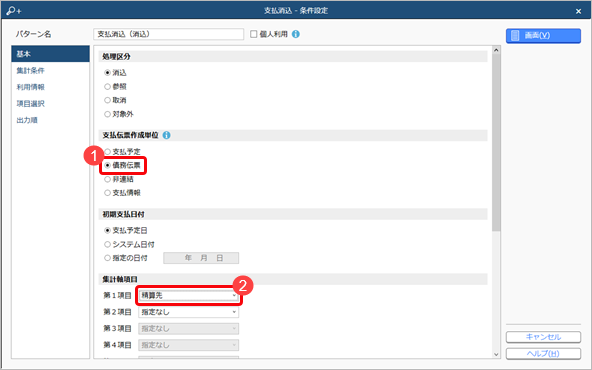Image resolution: width=592 pixels, height=370 pixels.
Task: Click the キャンセル button
Action: coord(543,337)
